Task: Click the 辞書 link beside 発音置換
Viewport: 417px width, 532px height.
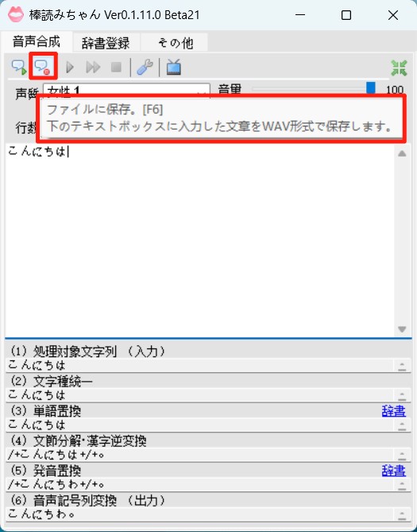Action: [x=393, y=471]
